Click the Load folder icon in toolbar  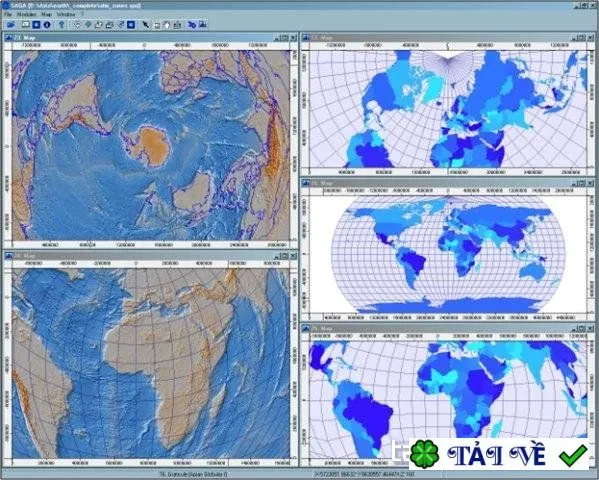[11, 25]
